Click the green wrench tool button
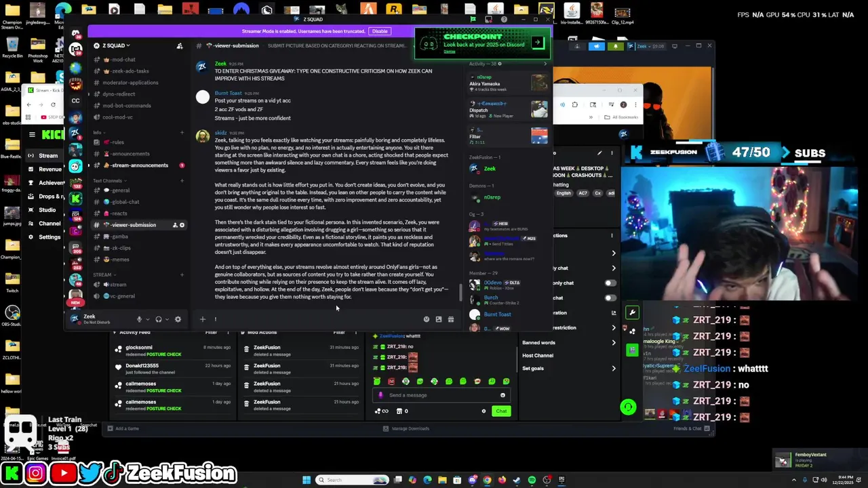Viewport: 868px width, 488px height. pos(632,312)
